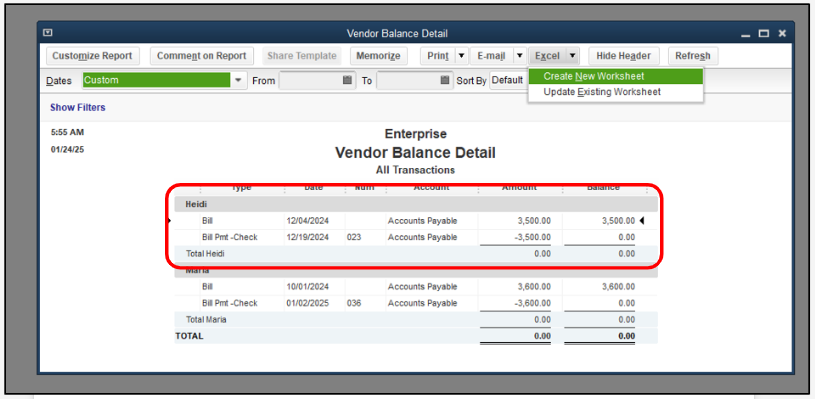The height and width of the screenshot is (399, 815).
Task: Click the Customize Report button
Action: 93,56
